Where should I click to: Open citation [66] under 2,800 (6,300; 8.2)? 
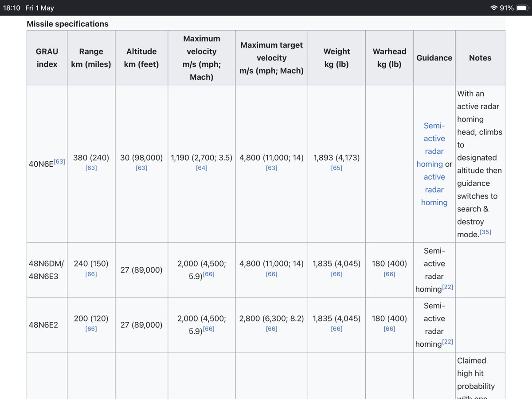coord(271,329)
